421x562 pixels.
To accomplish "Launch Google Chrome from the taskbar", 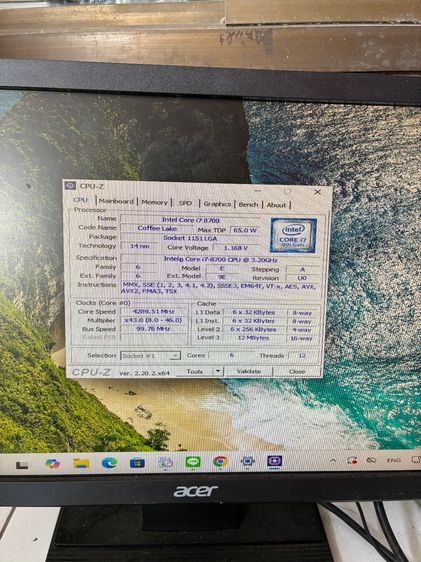I will [x=220, y=461].
